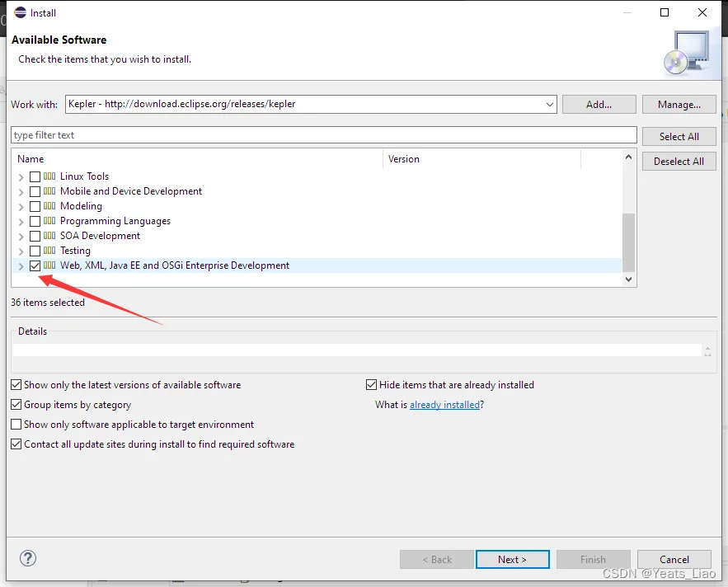Image resolution: width=728 pixels, height=587 pixels.
Task: Select Mobile and Device Development row label
Action: pyautogui.click(x=131, y=191)
